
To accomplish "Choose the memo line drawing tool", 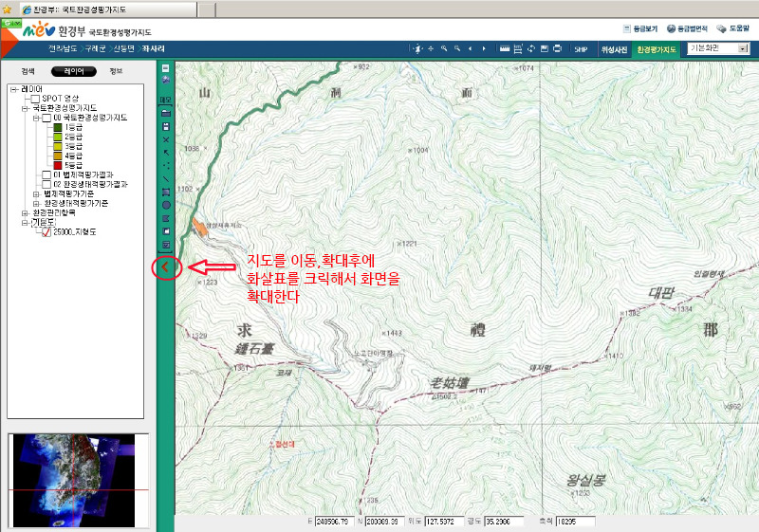I will (165, 179).
